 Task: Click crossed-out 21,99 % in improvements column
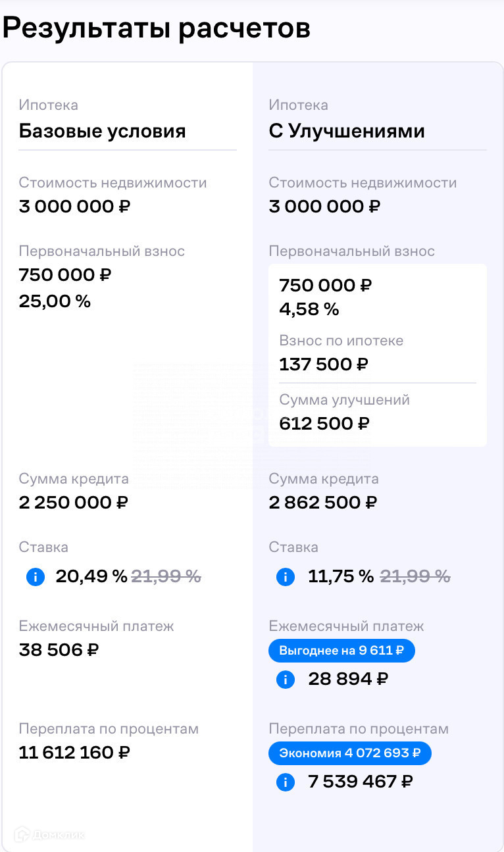415,577
